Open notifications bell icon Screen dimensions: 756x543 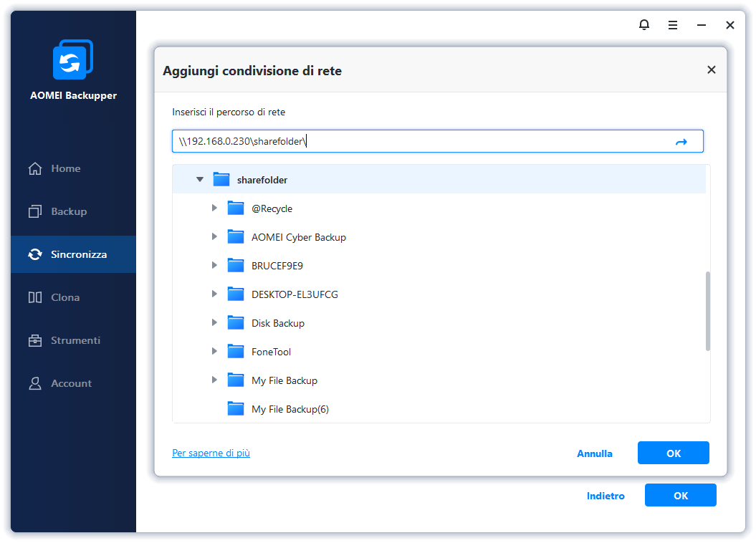coord(644,24)
